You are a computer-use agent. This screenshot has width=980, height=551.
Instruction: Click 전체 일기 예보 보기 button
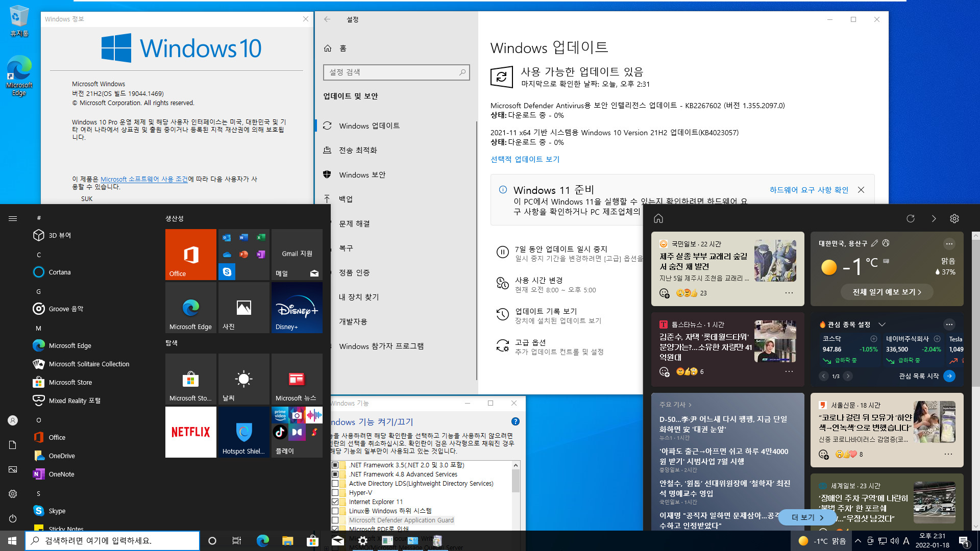tap(887, 292)
